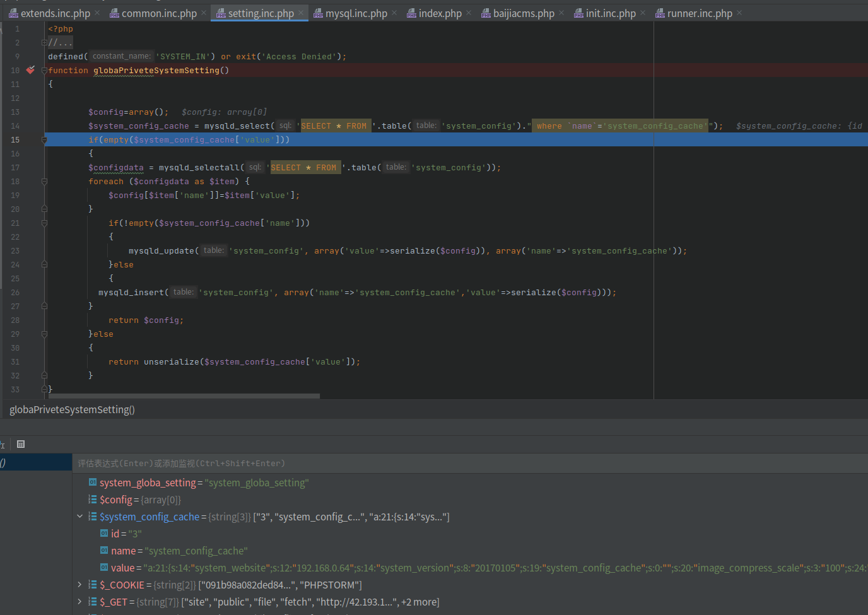Viewport: 868px width, 615px height.
Task: Click the array icon beside $_COOKIE
Action: coord(93,585)
